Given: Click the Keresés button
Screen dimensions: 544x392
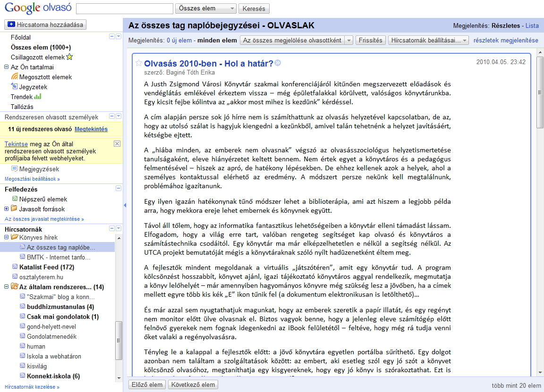Looking at the screenshot, I should coord(254,8).
